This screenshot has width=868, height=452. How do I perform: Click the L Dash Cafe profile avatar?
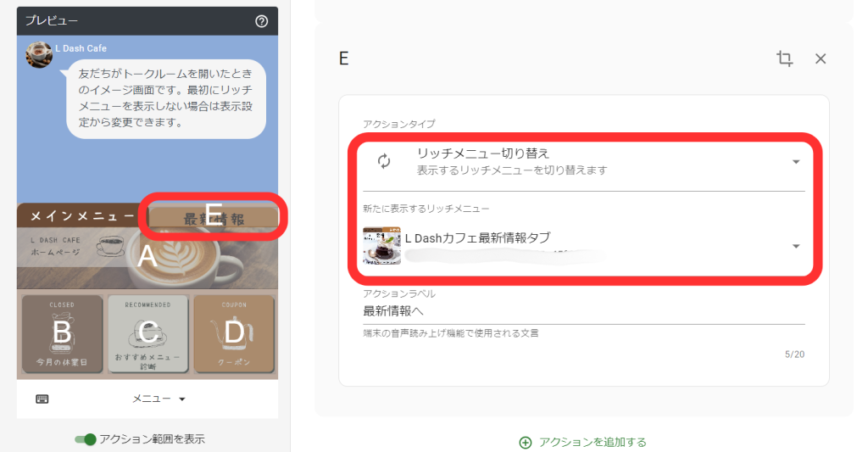(x=39, y=55)
